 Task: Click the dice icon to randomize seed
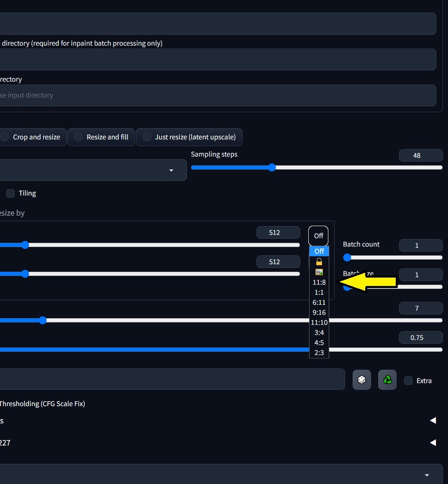pos(361,380)
